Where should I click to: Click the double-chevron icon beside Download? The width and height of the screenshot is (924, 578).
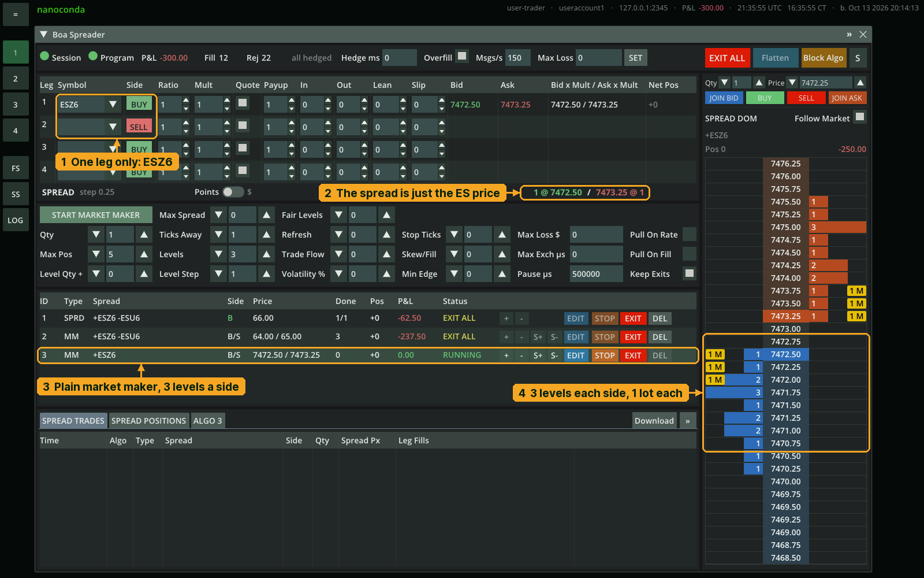688,421
